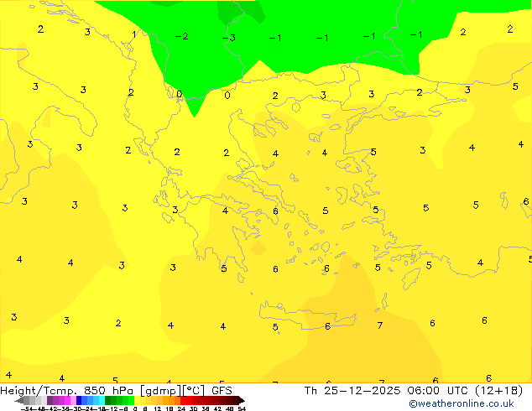Click the Height/Temp. 850 hPa map title
Image resolution: width=532 pixels, height=411 pixels.
pos(67,391)
